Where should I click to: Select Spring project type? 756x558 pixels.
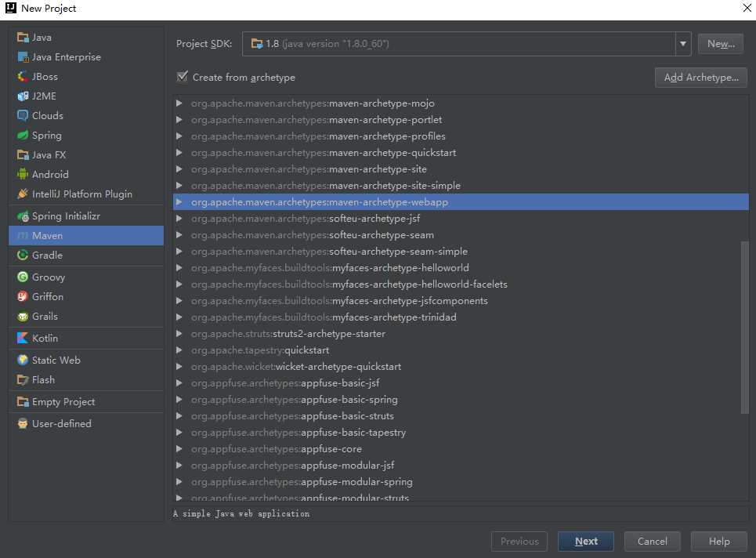[86, 135]
